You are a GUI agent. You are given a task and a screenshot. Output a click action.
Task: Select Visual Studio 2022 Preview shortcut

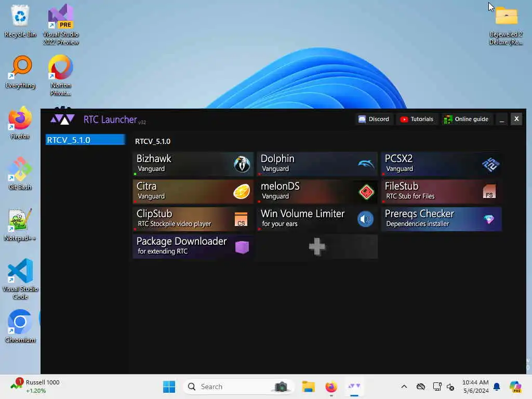click(x=61, y=24)
